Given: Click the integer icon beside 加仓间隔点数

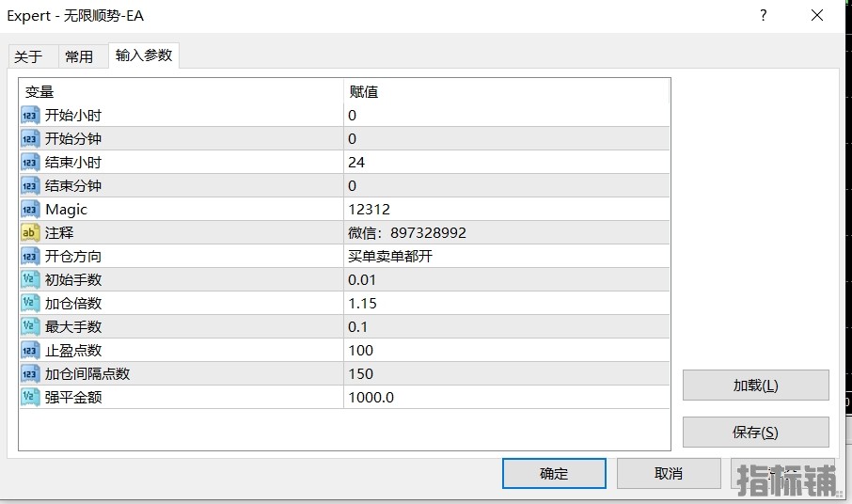Looking at the screenshot, I should pos(30,373).
